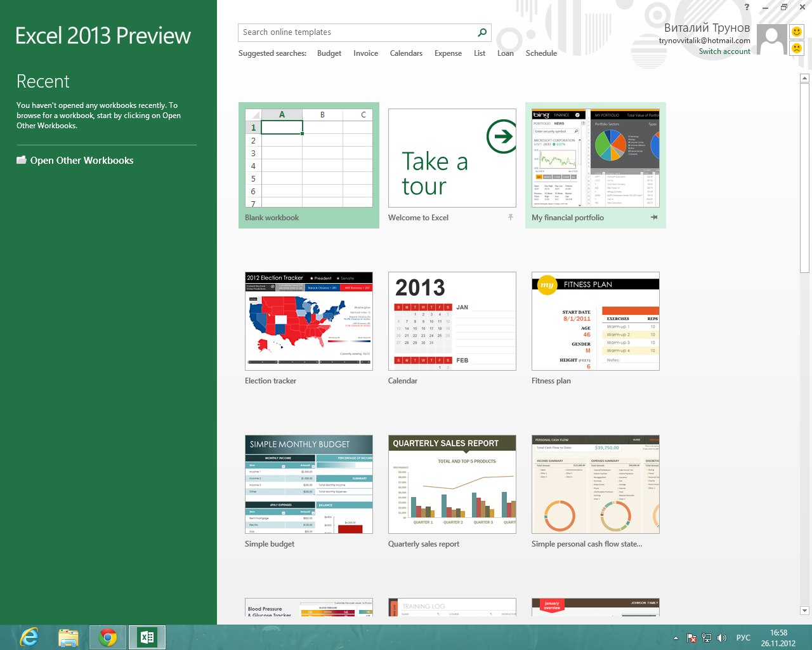The height and width of the screenshot is (650, 812).
Task: Select the Budget suggested search
Action: tap(329, 53)
